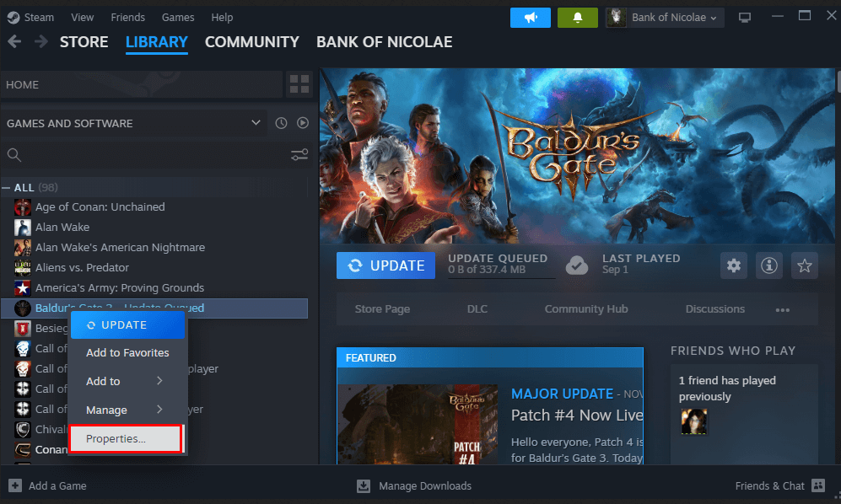
Task: Open the View menu
Action: [82, 18]
